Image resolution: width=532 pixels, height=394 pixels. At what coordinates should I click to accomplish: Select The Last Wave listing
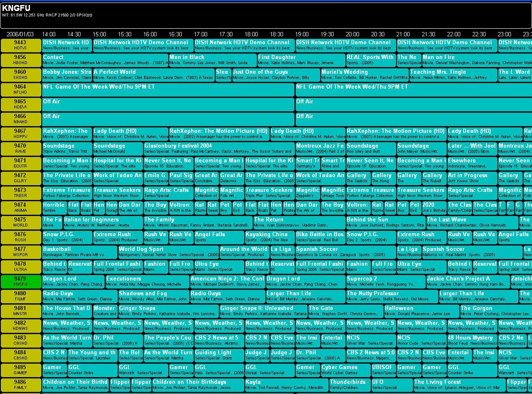472,222
